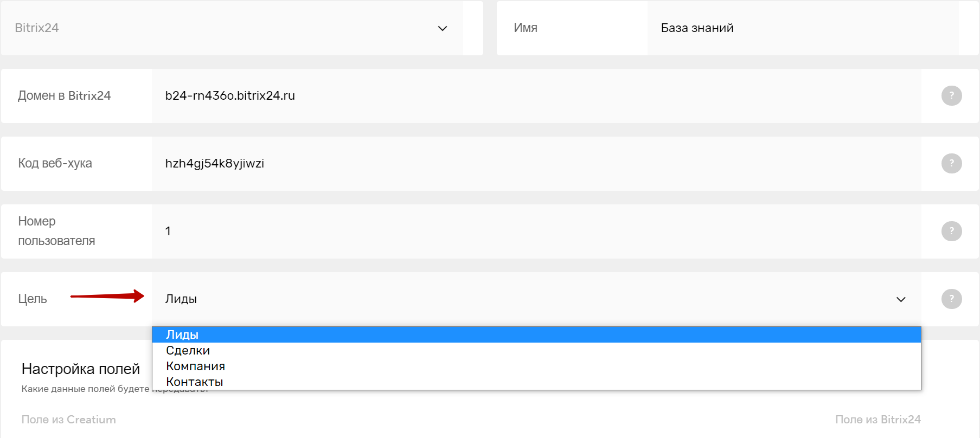Click the Поле из Bitrix24 column label
Viewport: 980px width, 438px height.
878,420
